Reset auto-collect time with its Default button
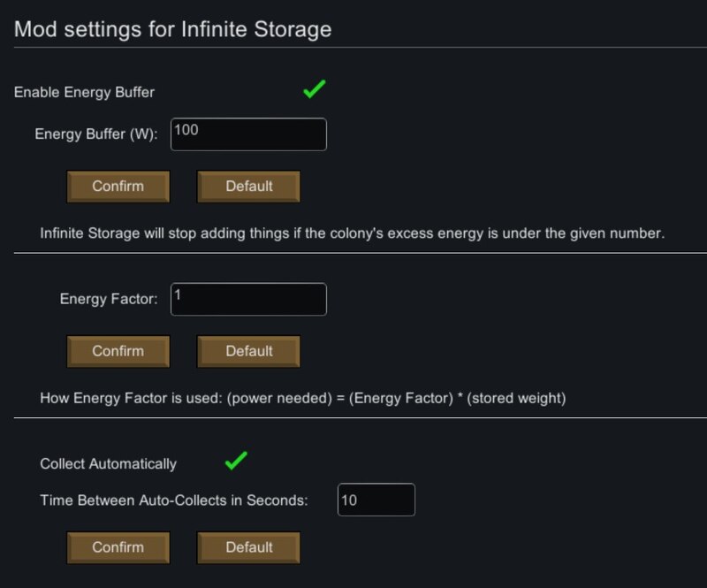This screenshot has width=707, height=588. pyautogui.click(x=248, y=547)
